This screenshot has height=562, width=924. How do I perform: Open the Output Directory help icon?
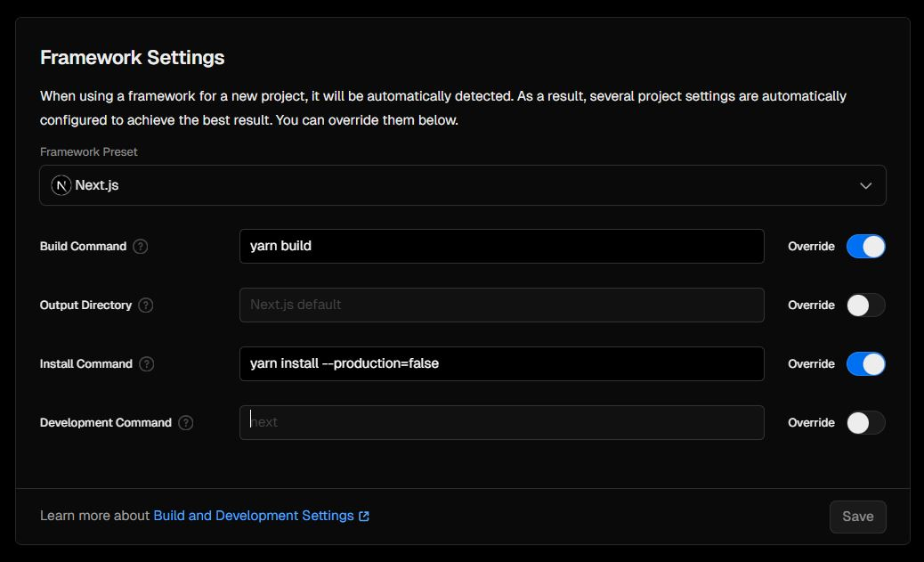[146, 305]
